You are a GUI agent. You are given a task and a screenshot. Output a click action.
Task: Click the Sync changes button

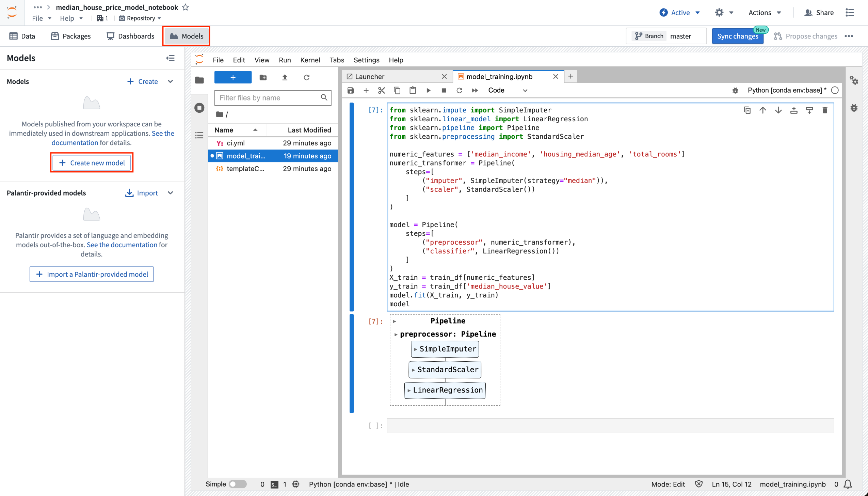pyautogui.click(x=737, y=36)
